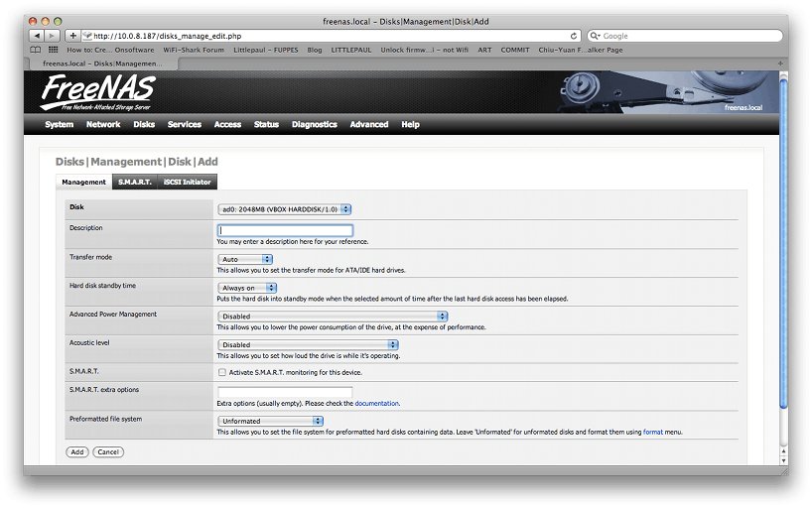Open the System menu

point(59,124)
